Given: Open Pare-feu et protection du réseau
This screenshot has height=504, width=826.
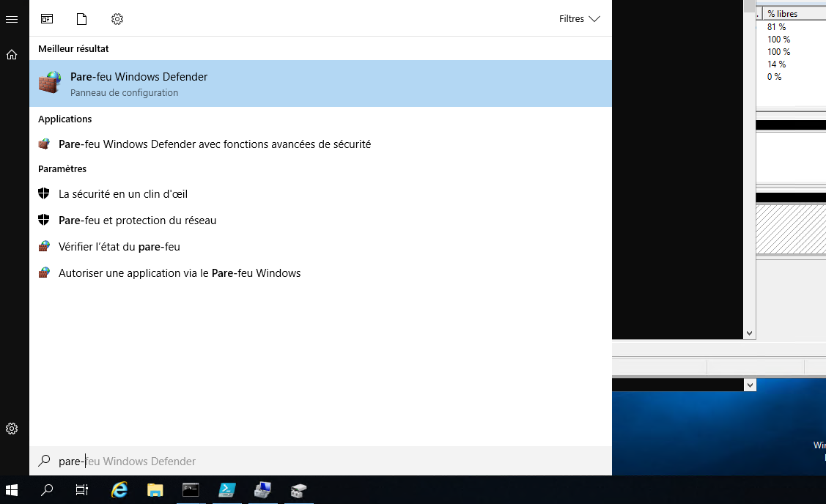Looking at the screenshot, I should pos(320,220).
